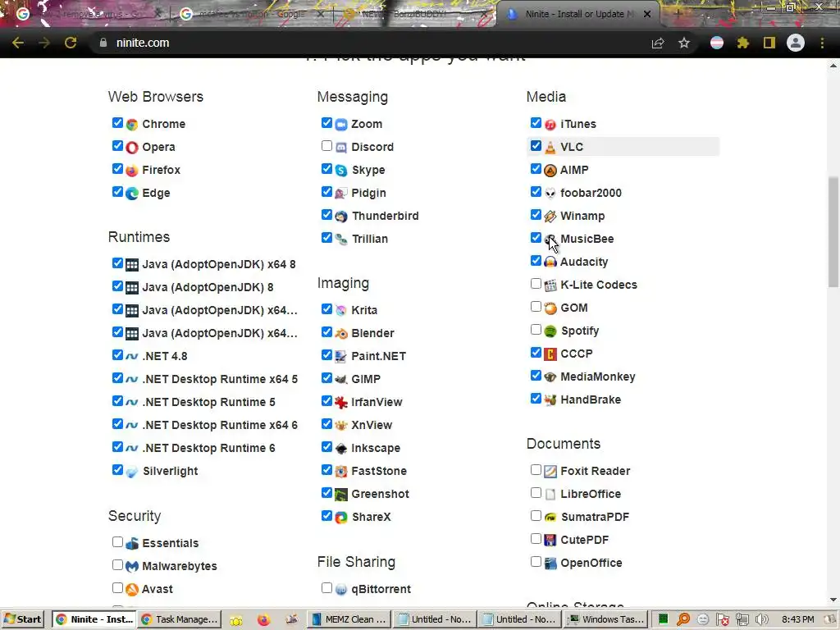The image size is (840, 630).
Task: Click the Blender logo icon
Action: click(x=341, y=333)
